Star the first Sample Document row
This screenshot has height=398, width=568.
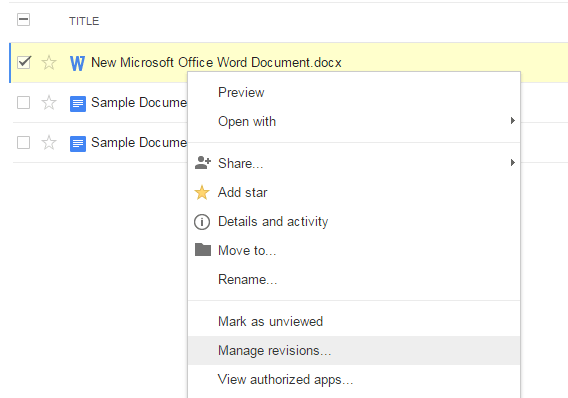pyautogui.click(x=49, y=102)
